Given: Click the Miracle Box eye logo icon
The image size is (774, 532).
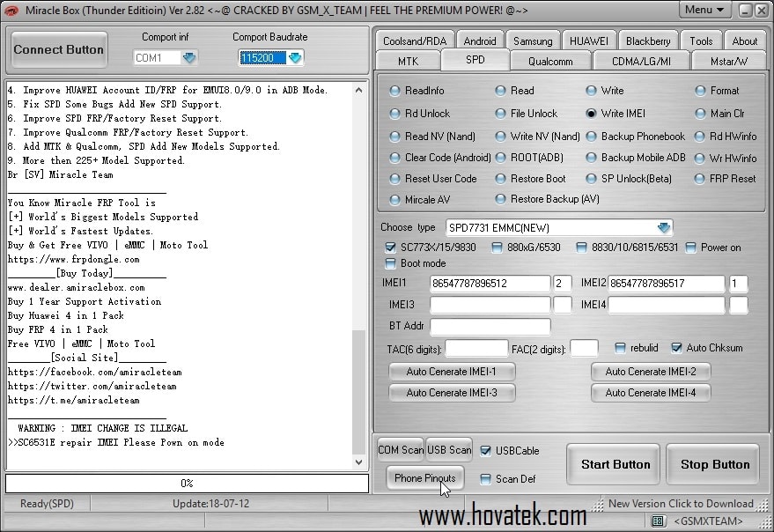Looking at the screenshot, I should coord(11,11).
